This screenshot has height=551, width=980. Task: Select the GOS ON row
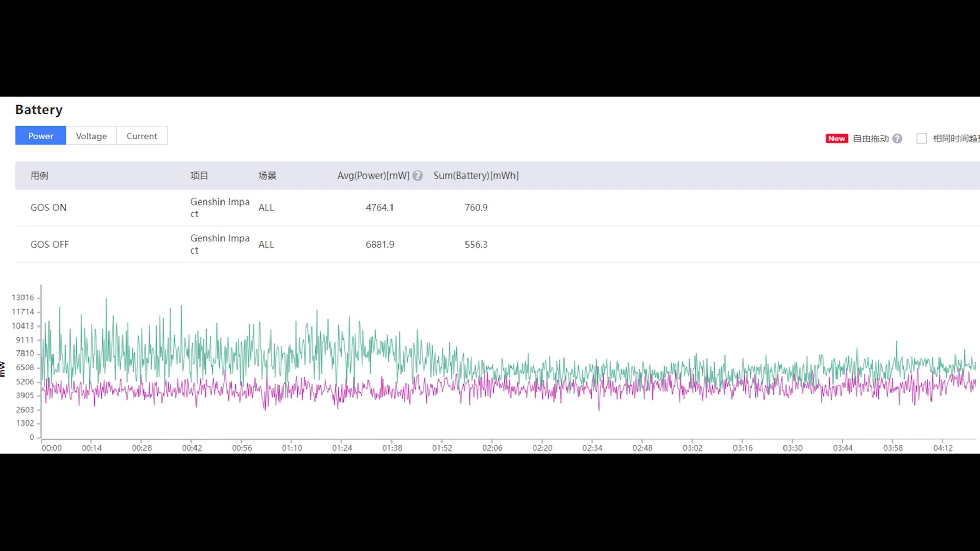[48, 208]
